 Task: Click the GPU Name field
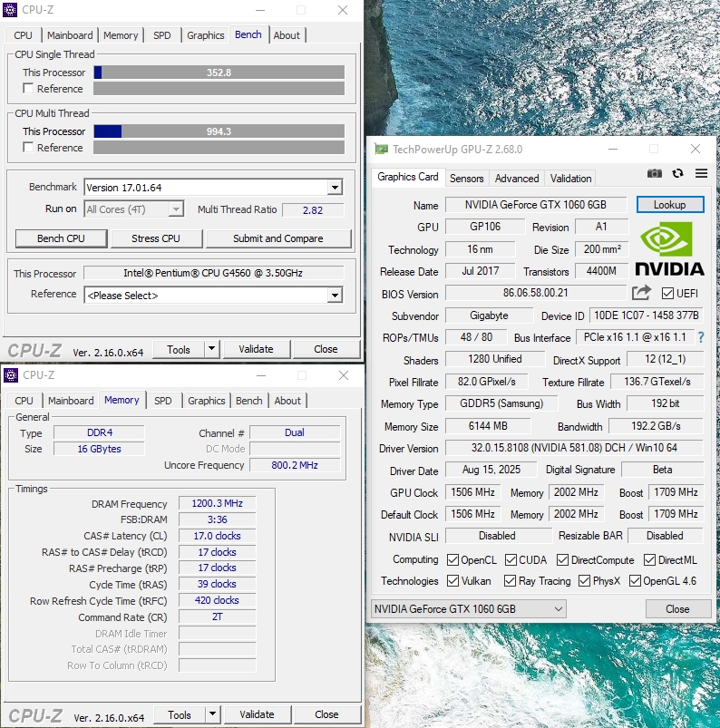point(536,205)
